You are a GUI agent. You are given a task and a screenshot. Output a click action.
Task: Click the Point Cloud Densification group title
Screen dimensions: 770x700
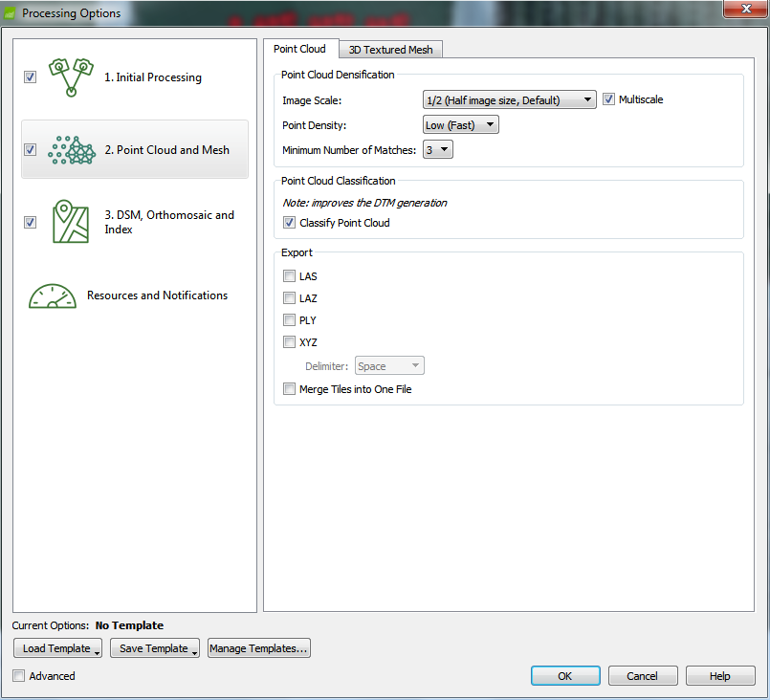coord(338,75)
